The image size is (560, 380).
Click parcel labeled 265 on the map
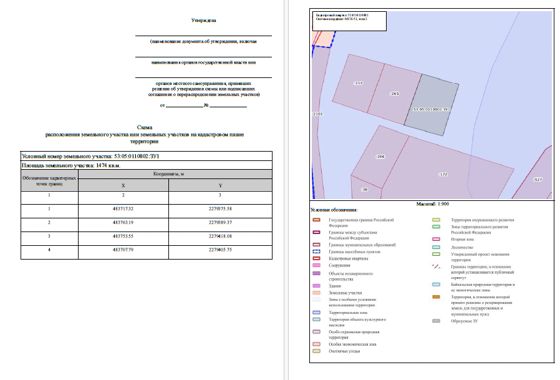tap(395, 94)
